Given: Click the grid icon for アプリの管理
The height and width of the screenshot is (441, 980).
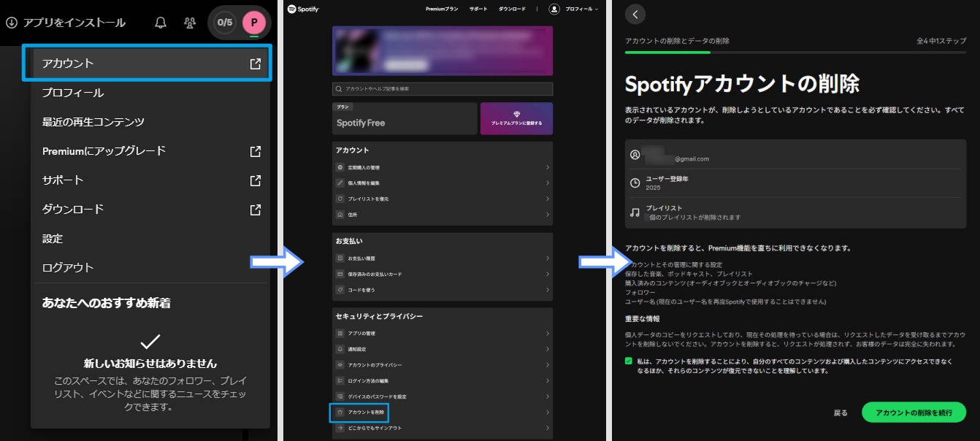Looking at the screenshot, I should pos(340,333).
